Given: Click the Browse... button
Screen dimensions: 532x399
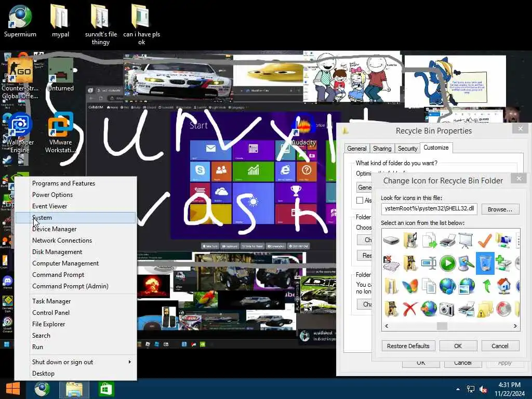Looking at the screenshot, I should tap(500, 209).
